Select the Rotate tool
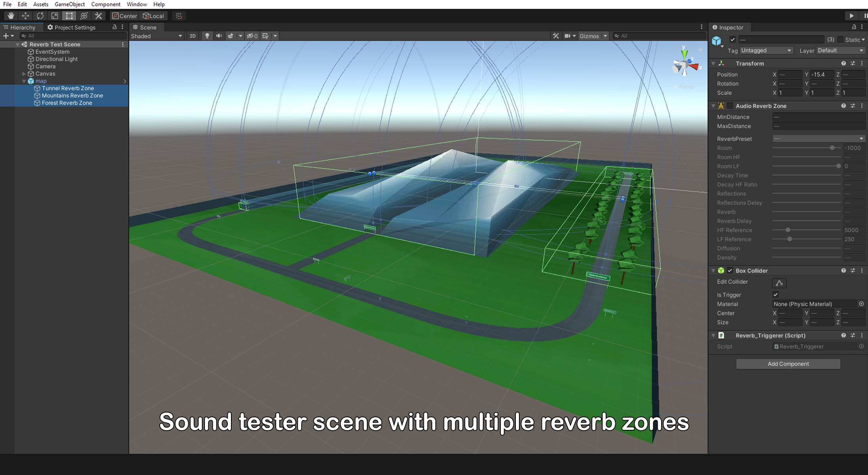This screenshot has height=475, width=868. click(x=40, y=16)
